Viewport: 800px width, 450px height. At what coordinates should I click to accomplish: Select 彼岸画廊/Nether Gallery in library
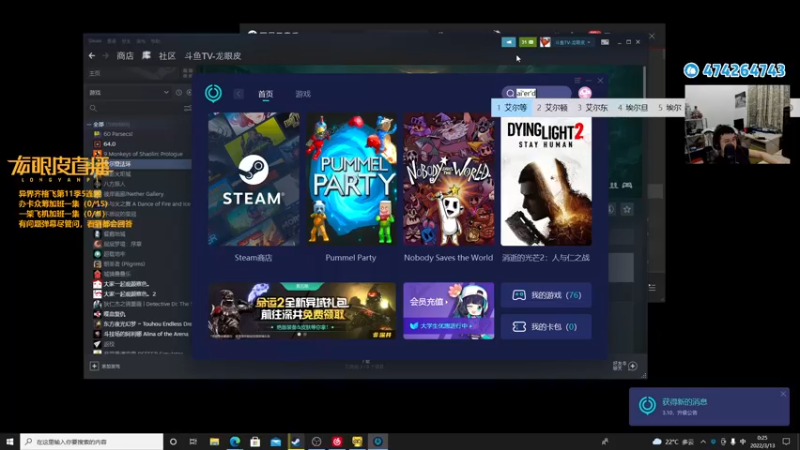[134, 194]
